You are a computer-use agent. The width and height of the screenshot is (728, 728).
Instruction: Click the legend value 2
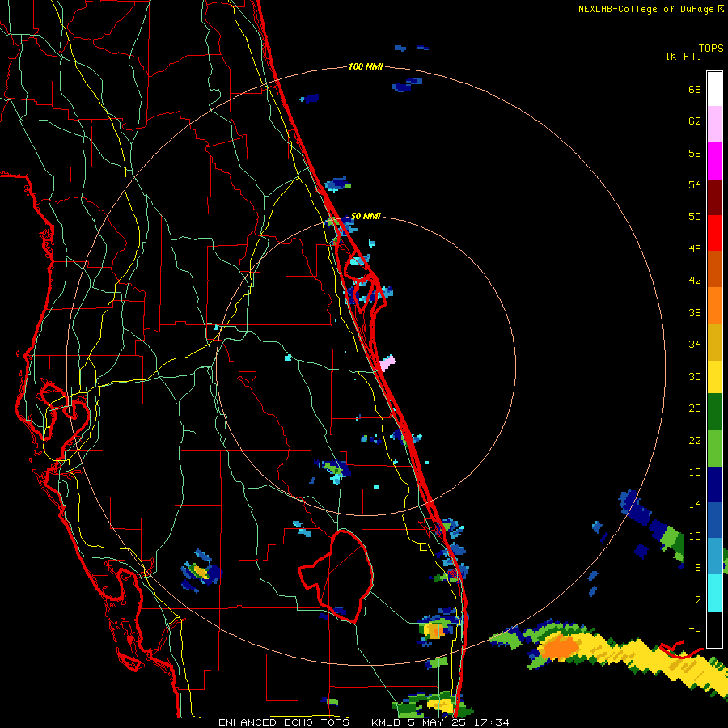[698, 600]
